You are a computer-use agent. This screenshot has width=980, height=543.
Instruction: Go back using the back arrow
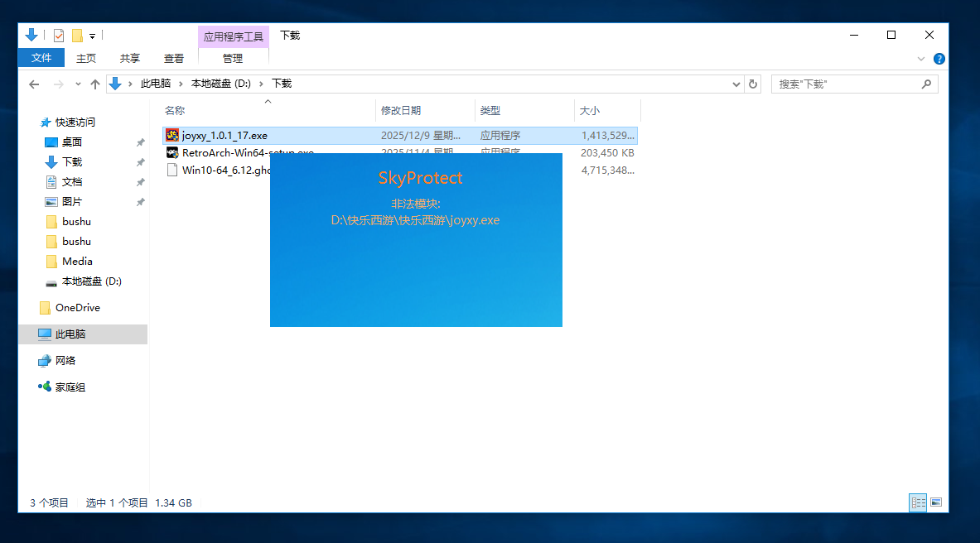(x=34, y=84)
